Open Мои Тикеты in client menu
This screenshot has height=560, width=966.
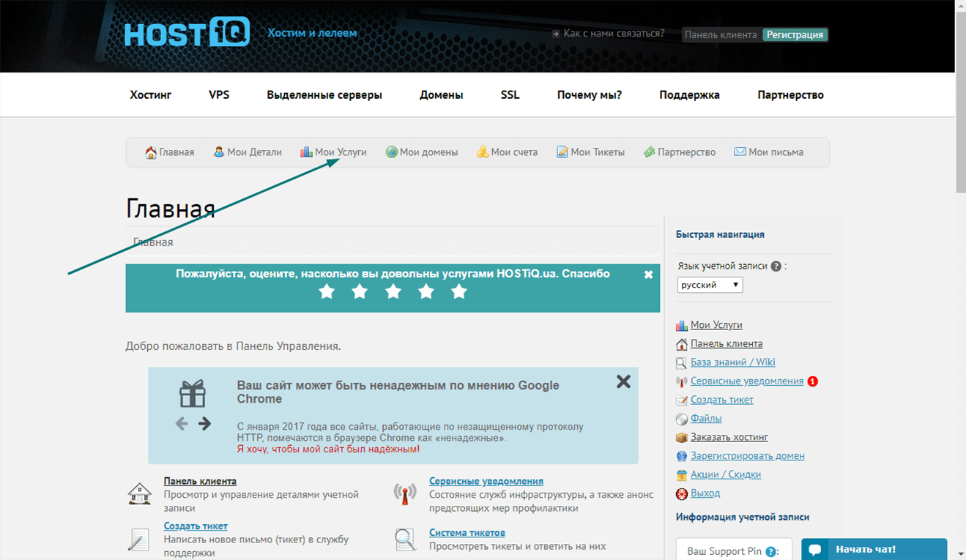590,152
